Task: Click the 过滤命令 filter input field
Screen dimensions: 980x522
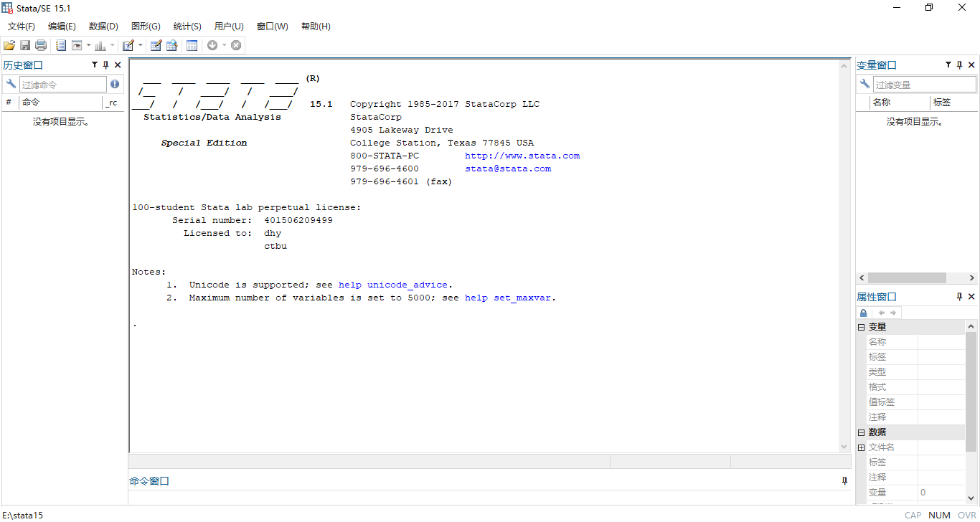Action: pyautogui.click(x=63, y=85)
